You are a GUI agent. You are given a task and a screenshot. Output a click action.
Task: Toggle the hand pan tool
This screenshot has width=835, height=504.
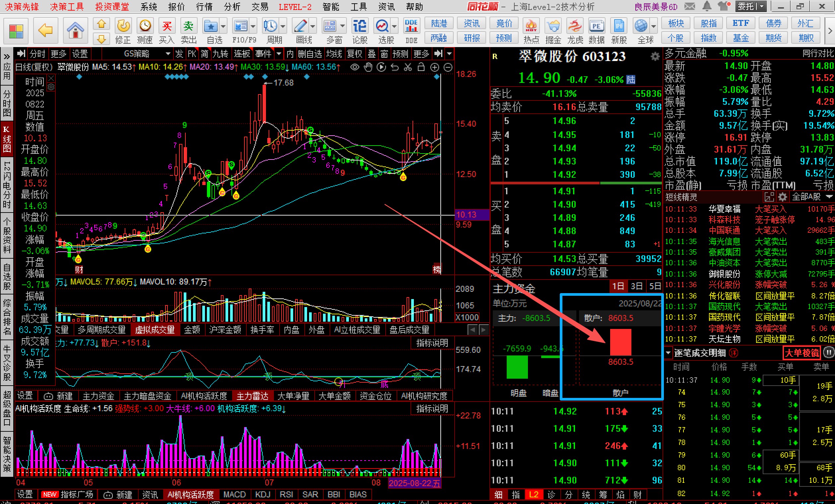pyautogui.click(x=368, y=67)
